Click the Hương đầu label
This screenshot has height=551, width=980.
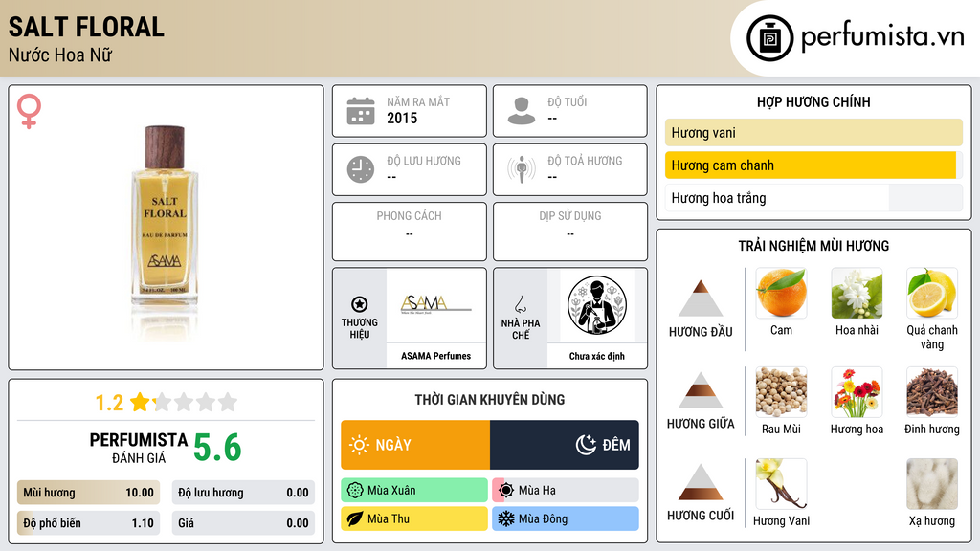point(701,332)
